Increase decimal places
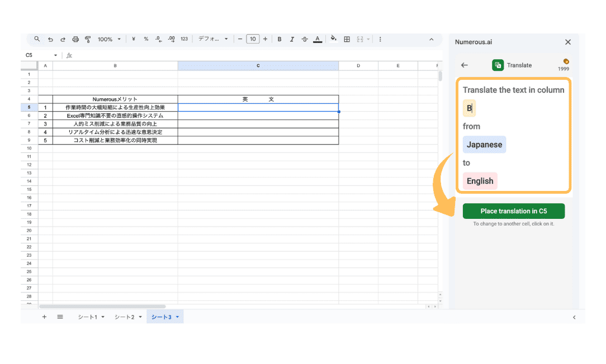 [171, 39]
